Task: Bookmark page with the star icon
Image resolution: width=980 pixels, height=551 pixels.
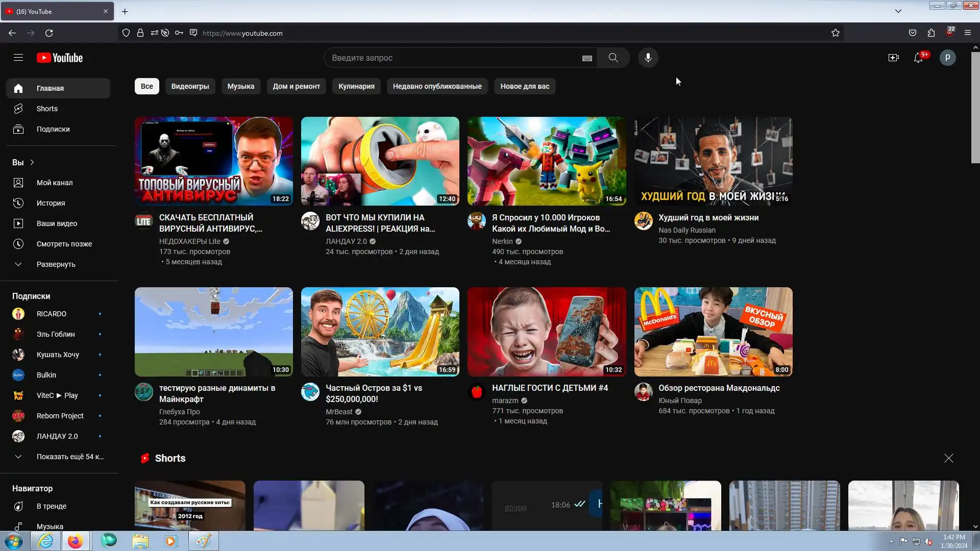Action: (835, 33)
